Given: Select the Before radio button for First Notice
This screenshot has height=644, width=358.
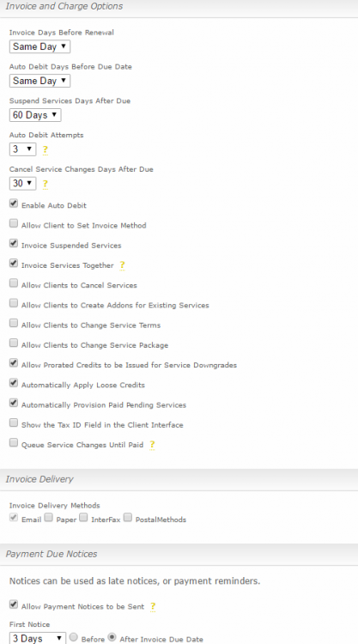Looking at the screenshot, I should (x=73, y=637).
